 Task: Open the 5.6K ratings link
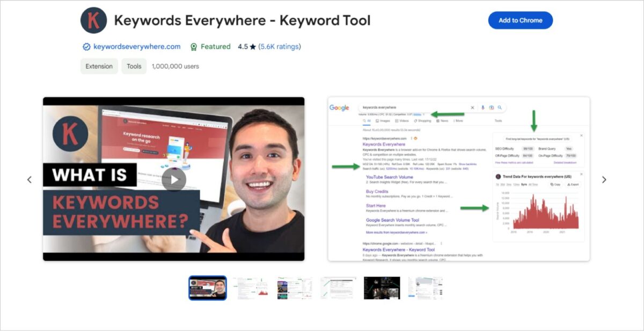click(279, 47)
